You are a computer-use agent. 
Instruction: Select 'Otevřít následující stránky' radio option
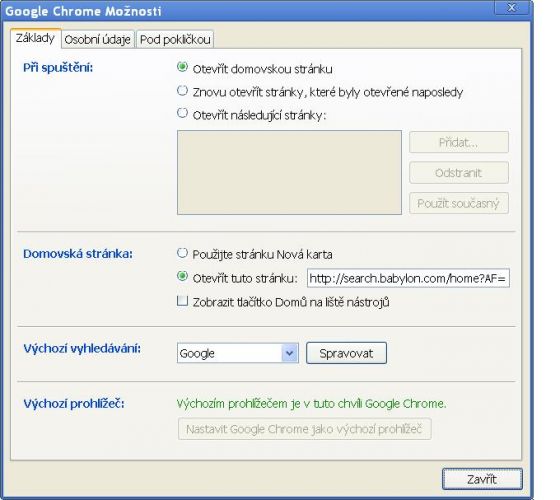click(x=182, y=114)
